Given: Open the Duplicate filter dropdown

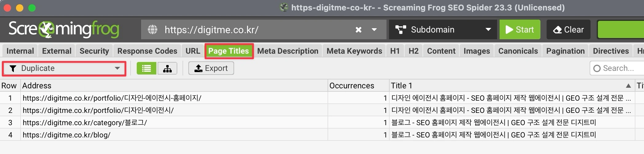Looking at the screenshot, I should [x=64, y=68].
